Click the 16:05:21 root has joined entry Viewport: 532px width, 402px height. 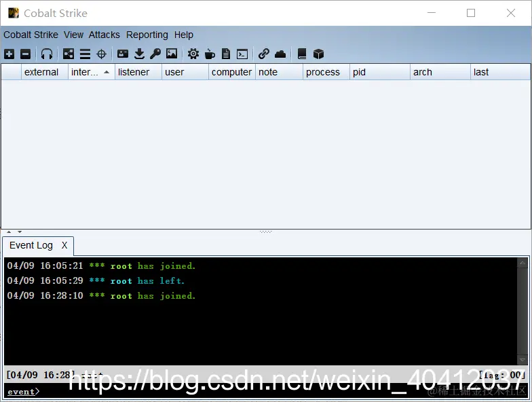(x=102, y=266)
